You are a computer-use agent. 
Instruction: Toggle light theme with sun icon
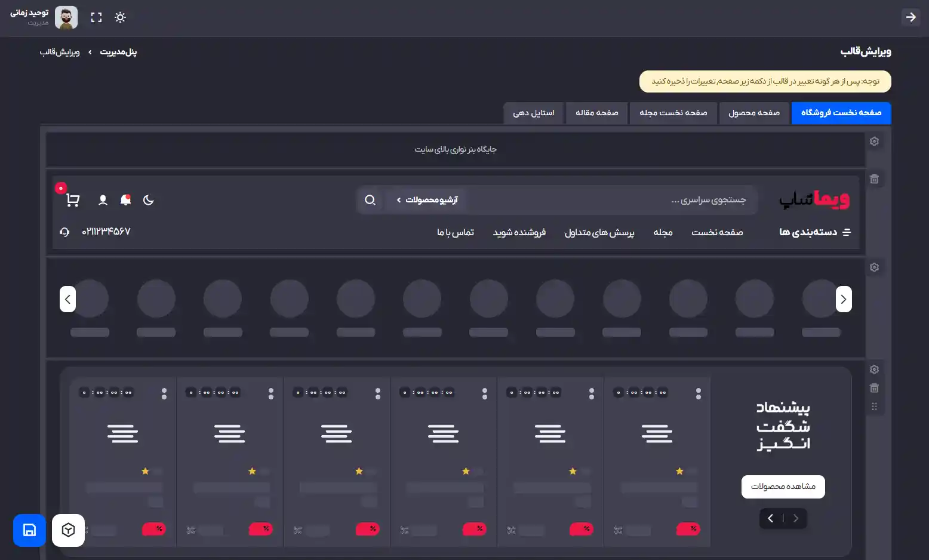(120, 17)
